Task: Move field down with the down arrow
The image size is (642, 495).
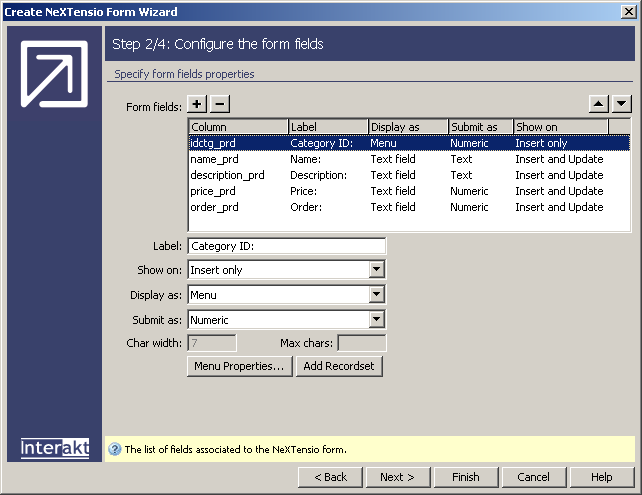Action: click(621, 104)
